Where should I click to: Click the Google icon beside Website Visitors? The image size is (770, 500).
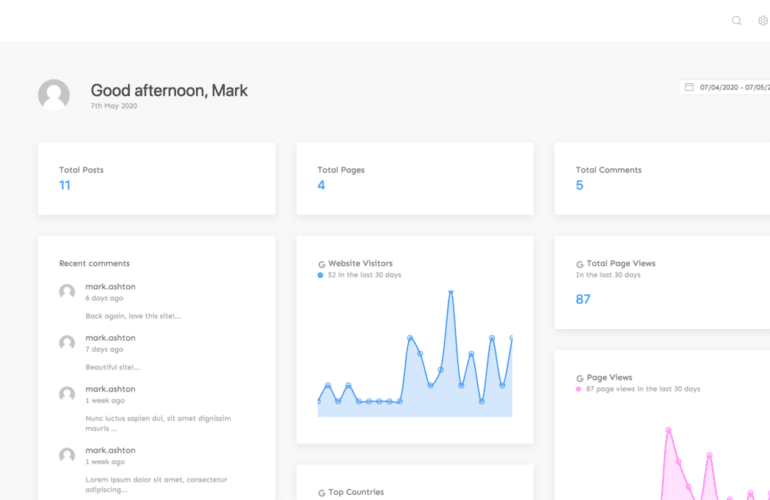321,264
